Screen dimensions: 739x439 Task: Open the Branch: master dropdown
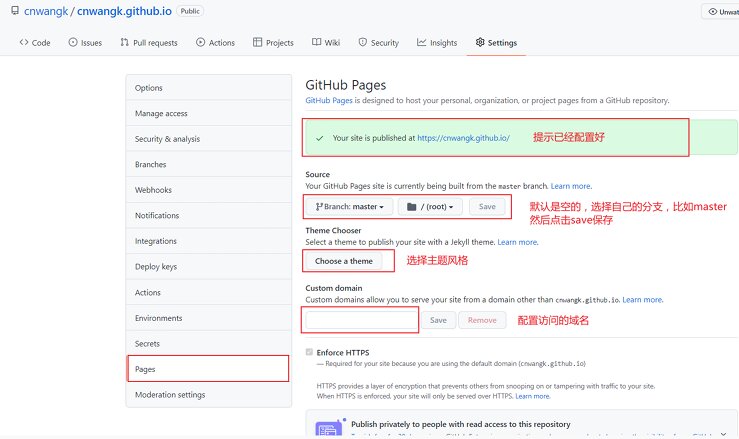[x=349, y=207]
